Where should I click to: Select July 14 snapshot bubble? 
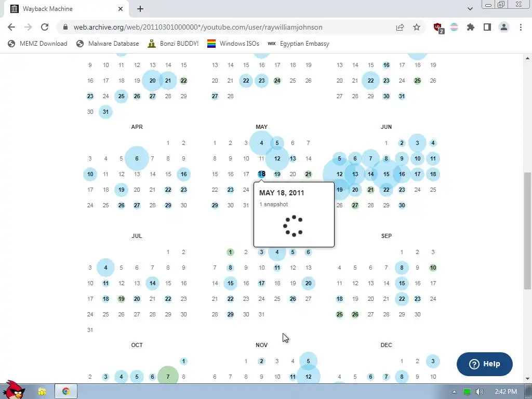[152, 283]
